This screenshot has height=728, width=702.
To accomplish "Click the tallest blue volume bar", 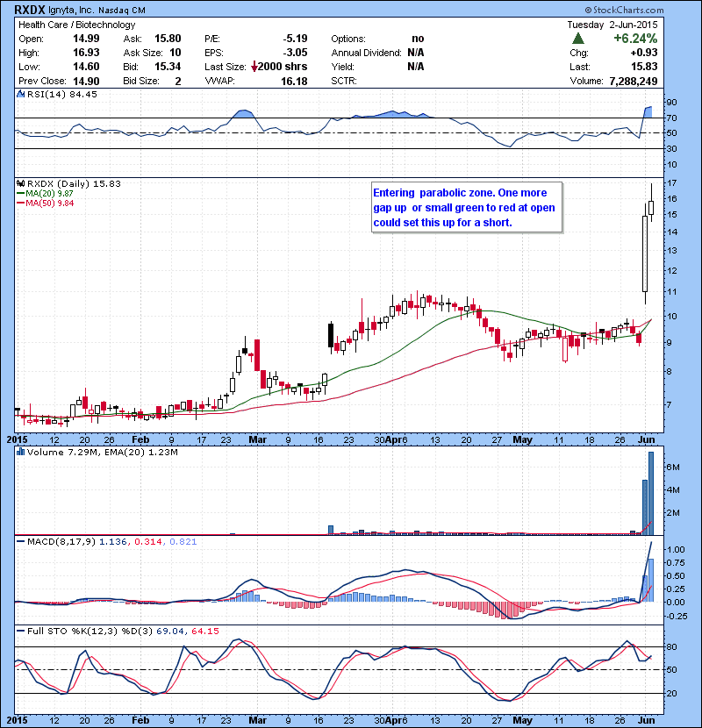I will [x=651, y=493].
